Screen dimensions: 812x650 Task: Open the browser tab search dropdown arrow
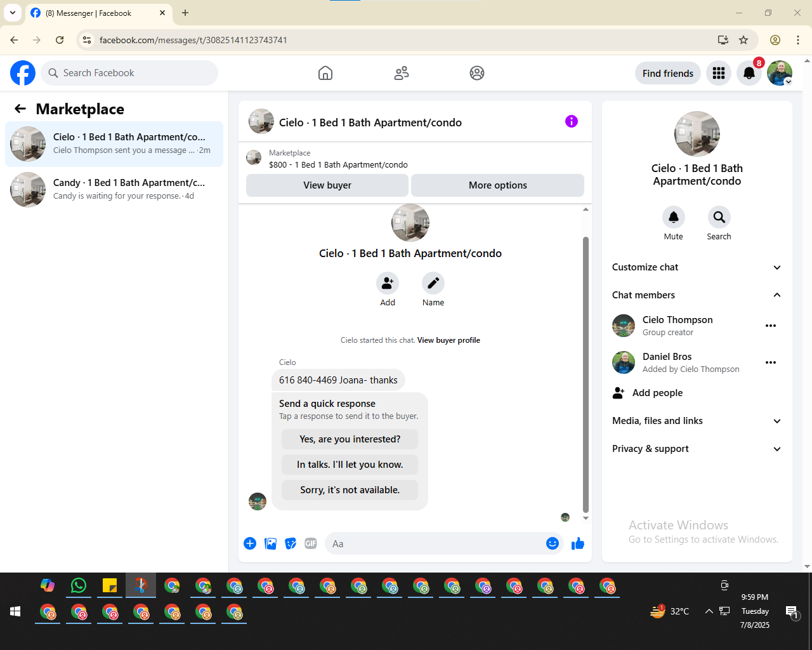pyautogui.click(x=13, y=13)
